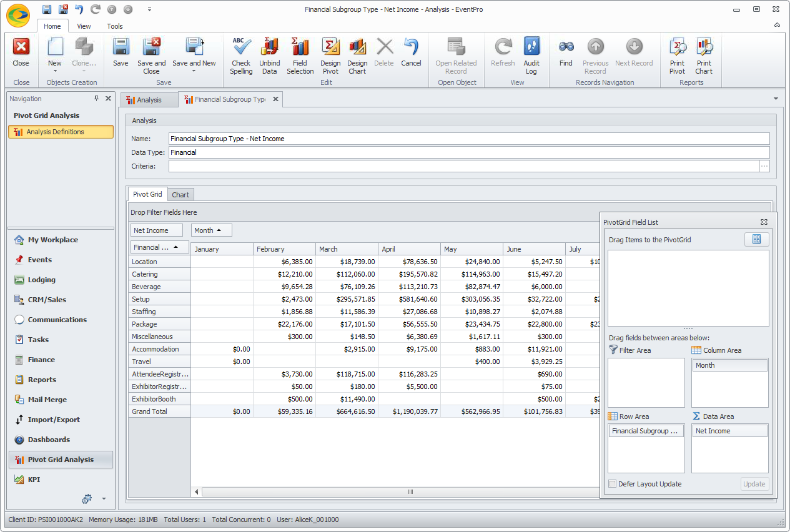Tick the Defer Layout Update checkbox

613,484
